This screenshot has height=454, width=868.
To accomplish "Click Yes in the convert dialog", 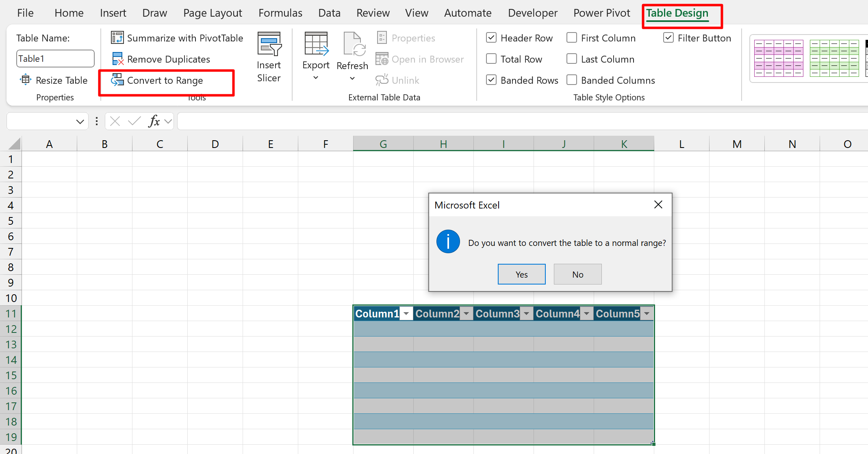I will pyautogui.click(x=521, y=274).
